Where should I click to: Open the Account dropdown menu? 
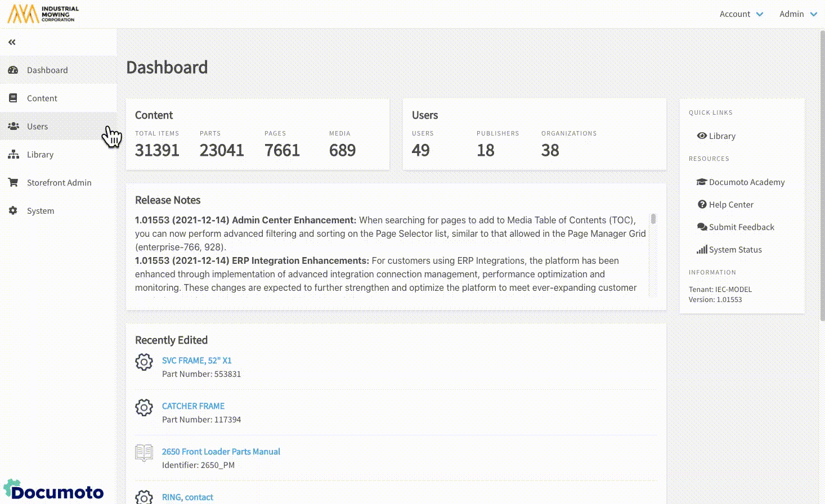[741, 14]
